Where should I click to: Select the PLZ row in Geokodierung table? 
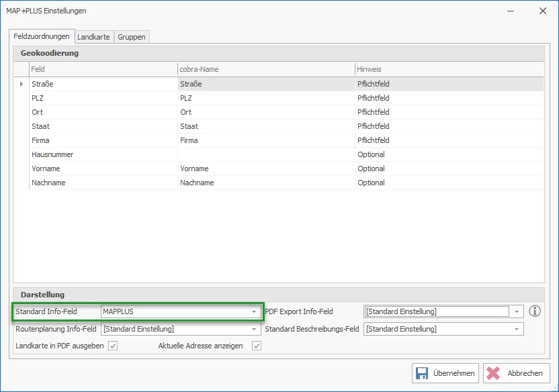coord(101,98)
